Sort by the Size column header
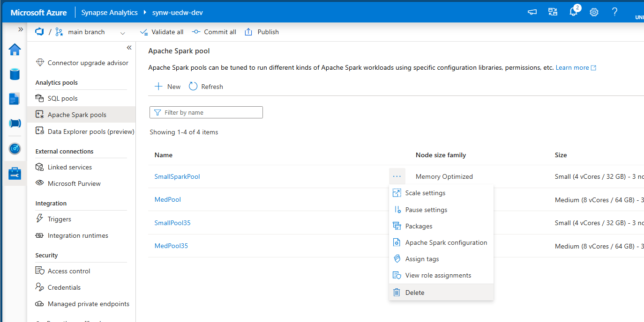The image size is (644, 322). click(x=561, y=155)
